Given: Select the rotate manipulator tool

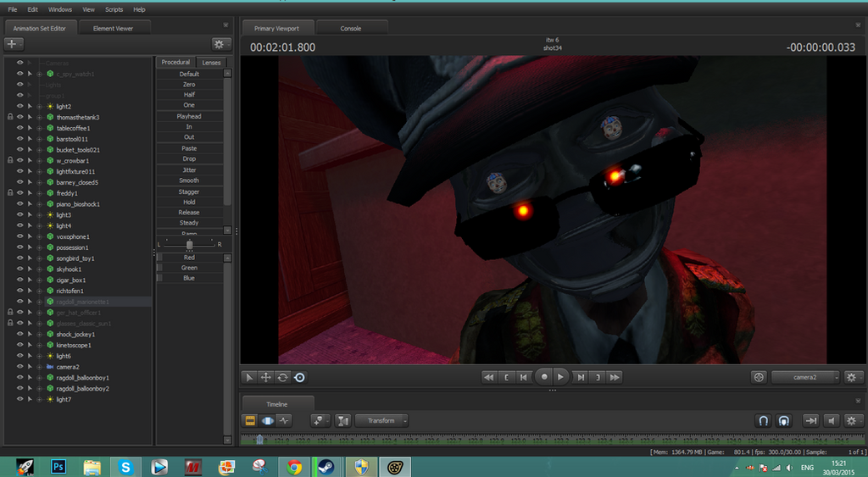Looking at the screenshot, I should tap(283, 377).
